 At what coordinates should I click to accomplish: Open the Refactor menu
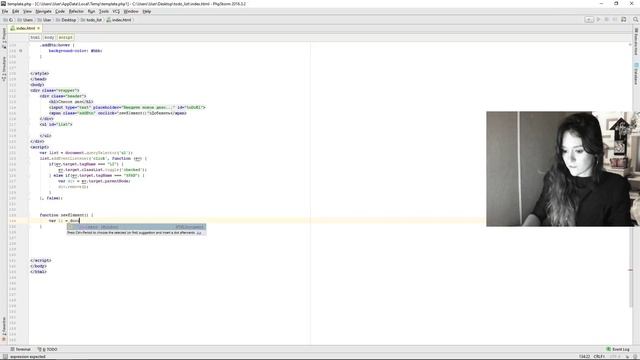click(76, 11)
